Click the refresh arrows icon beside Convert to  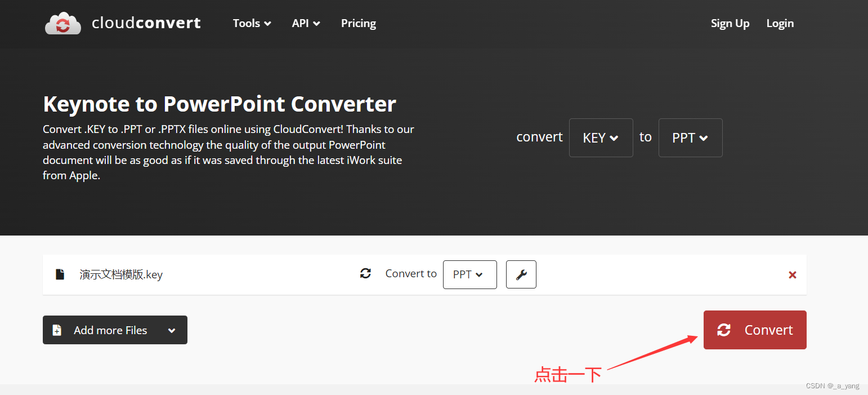tap(366, 273)
